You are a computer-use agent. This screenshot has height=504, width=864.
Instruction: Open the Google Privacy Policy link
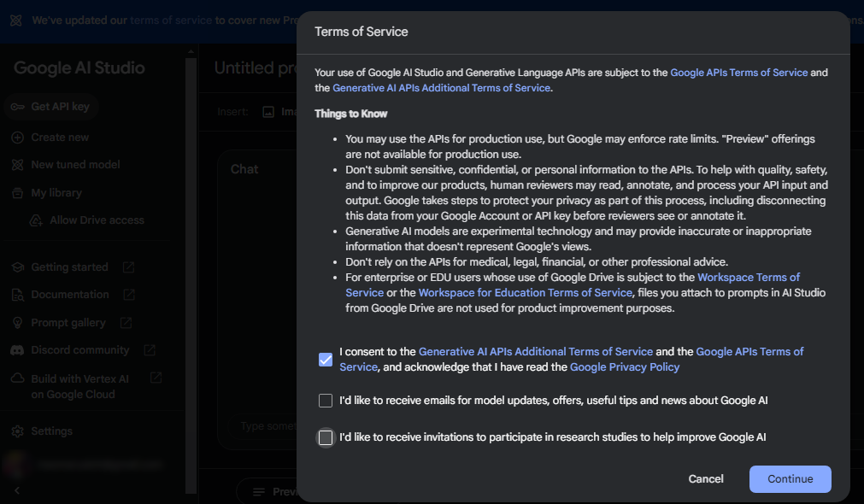point(625,367)
